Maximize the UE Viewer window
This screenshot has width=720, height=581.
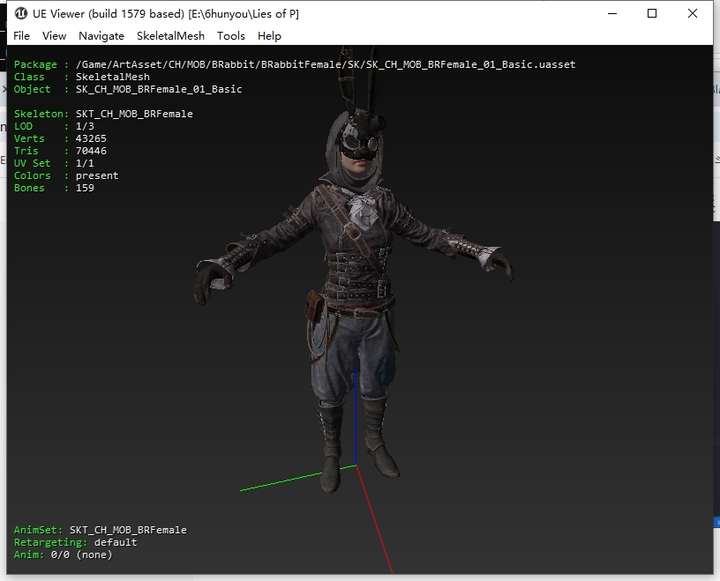coord(652,14)
